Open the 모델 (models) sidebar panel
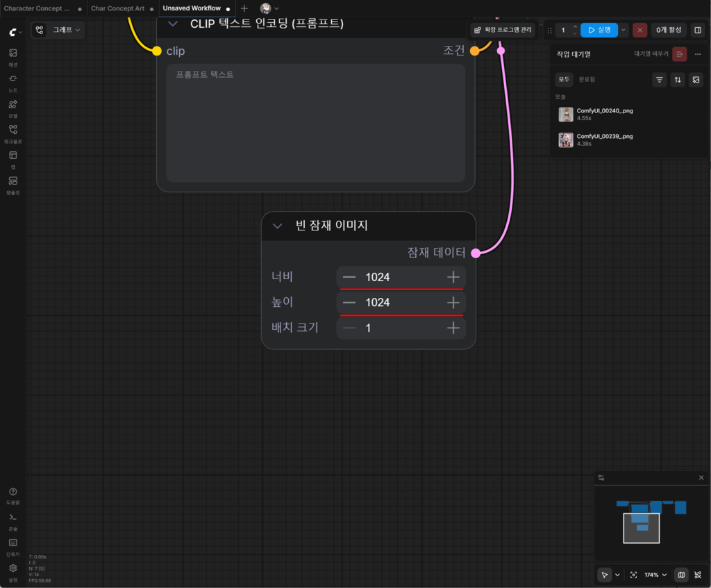 tap(12, 108)
